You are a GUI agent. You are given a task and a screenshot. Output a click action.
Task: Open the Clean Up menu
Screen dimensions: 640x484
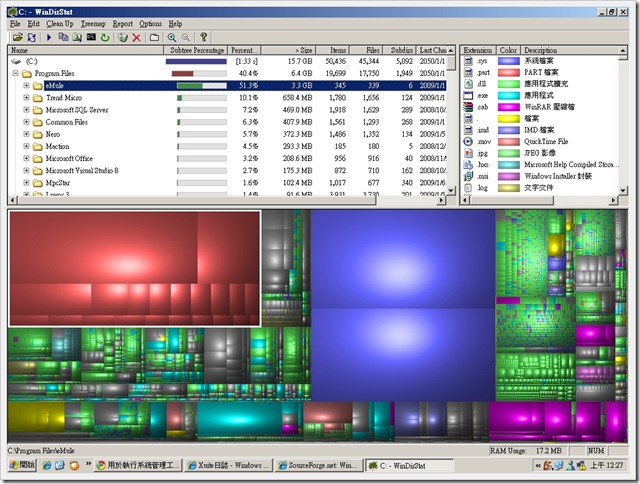(x=58, y=23)
